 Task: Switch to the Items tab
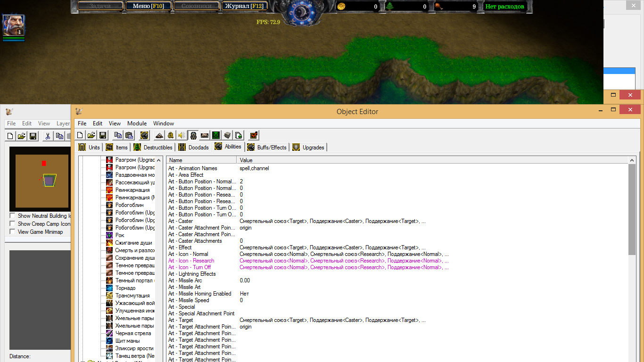point(117,147)
